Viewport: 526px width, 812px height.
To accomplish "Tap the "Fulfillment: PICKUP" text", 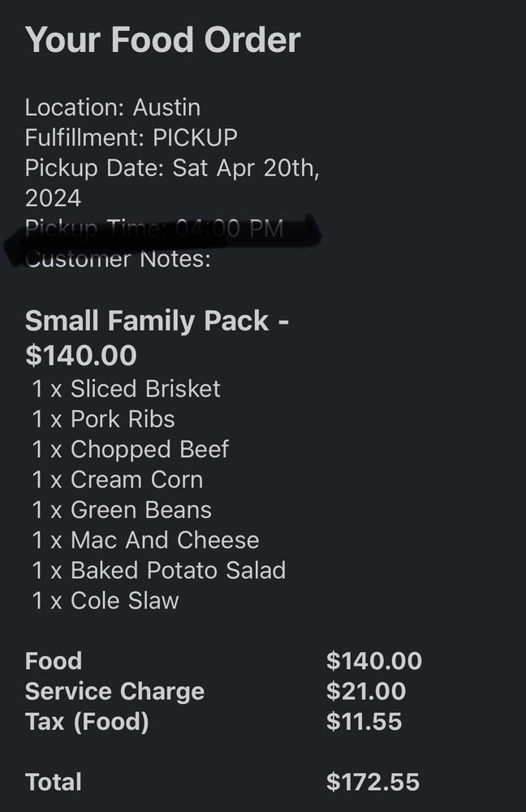I will click(x=131, y=137).
